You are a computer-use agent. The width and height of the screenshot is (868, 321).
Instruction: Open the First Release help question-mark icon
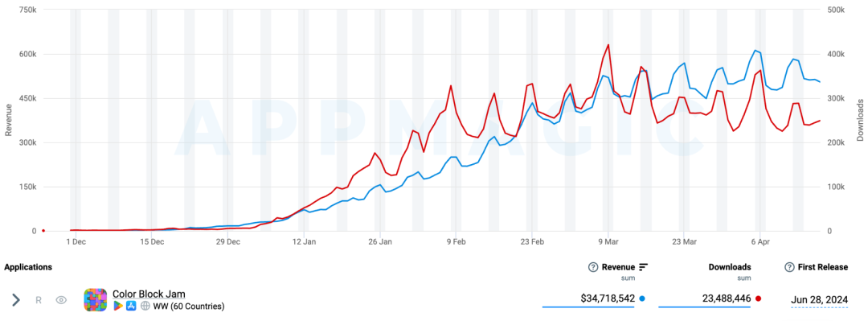click(x=790, y=267)
